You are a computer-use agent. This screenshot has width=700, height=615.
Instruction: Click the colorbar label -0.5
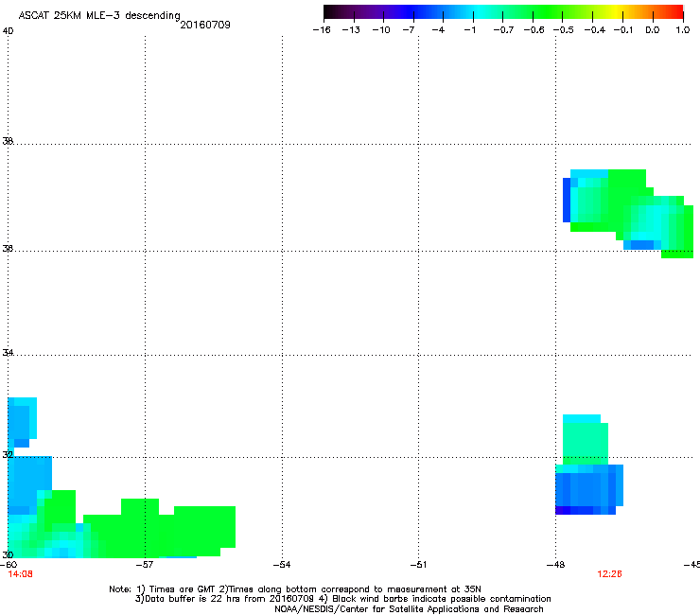click(x=564, y=30)
